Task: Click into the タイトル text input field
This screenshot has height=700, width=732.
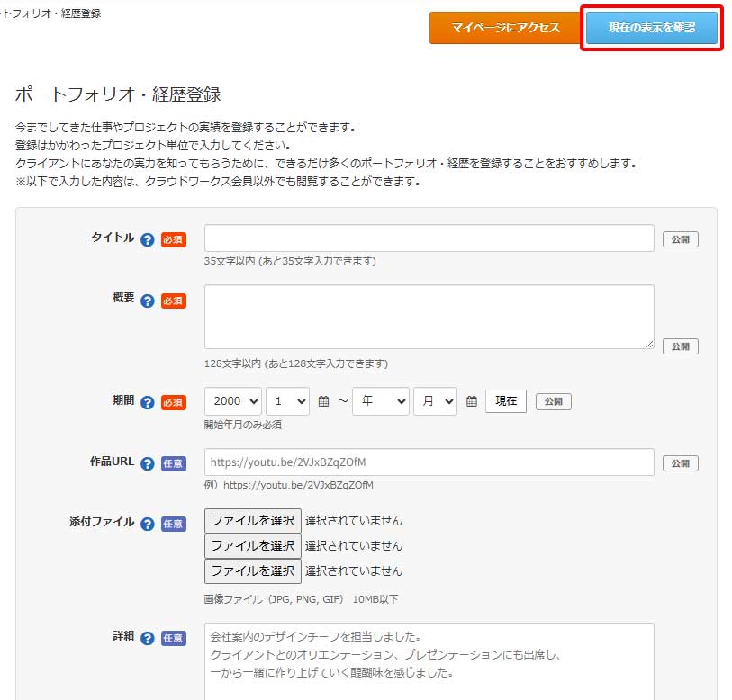Action: pyautogui.click(x=429, y=238)
